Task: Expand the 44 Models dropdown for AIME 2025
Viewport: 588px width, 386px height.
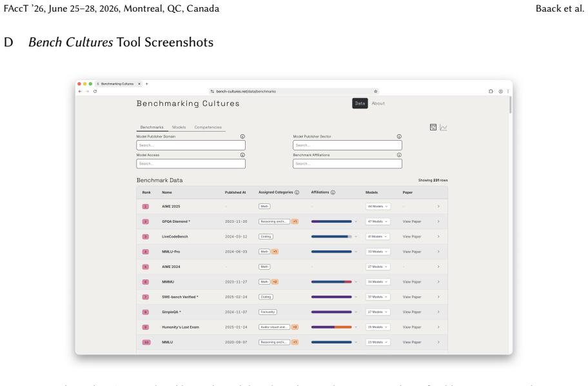Action: [x=378, y=207]
